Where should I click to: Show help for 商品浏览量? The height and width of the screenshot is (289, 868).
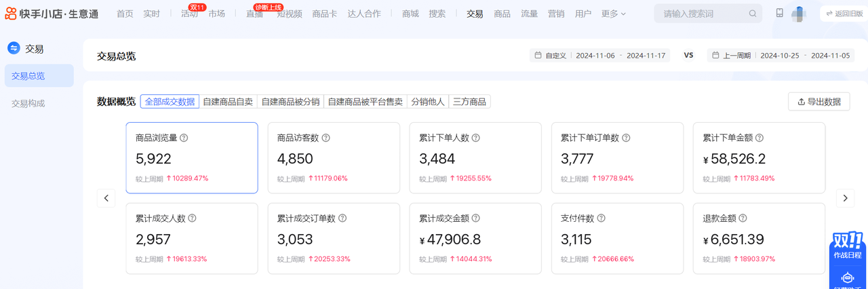pyautogui.click(x=184, y=138)
